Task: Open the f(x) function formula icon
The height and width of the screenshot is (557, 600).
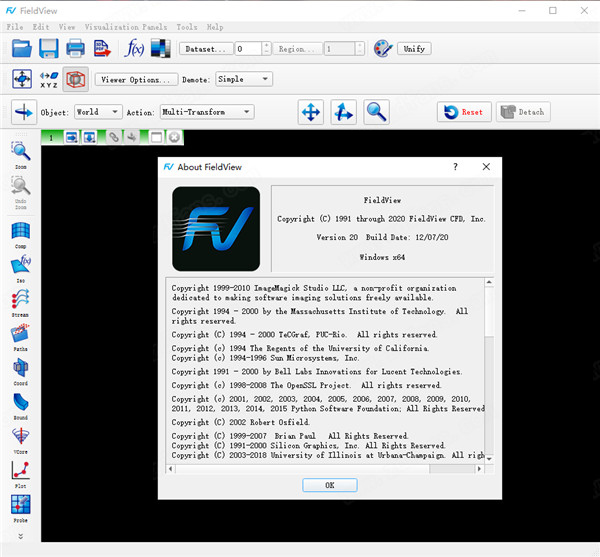Action: [134, 49]
